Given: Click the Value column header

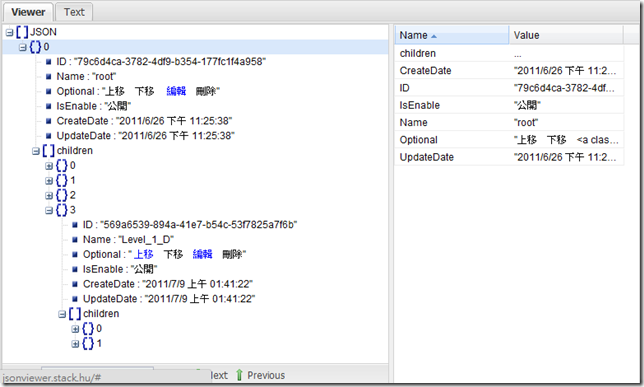Looking at the screenshot, I should click(566, 35).
